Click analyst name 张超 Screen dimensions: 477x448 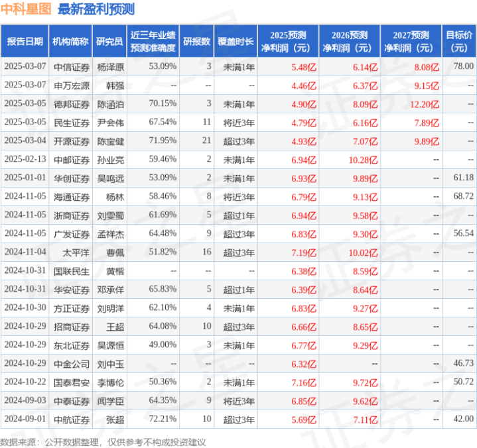coord(115,420)
